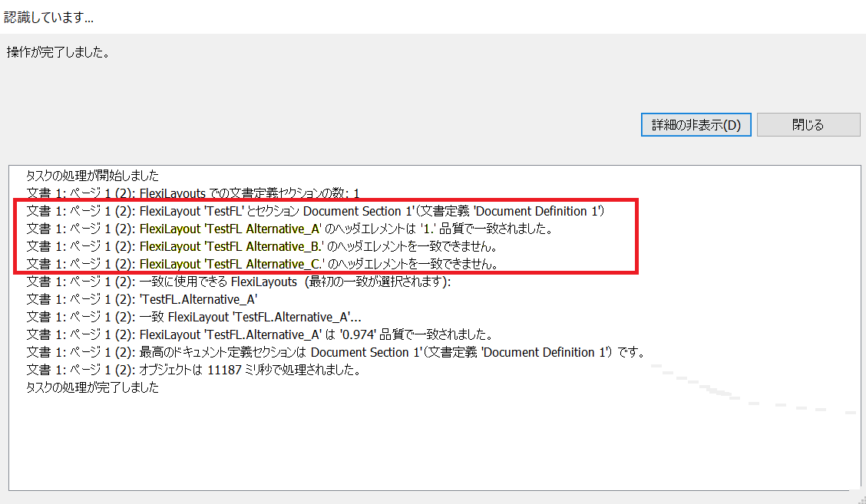Select the 'TestFL Alternative_A' ヘッダエレメント log line

(290, 229)
